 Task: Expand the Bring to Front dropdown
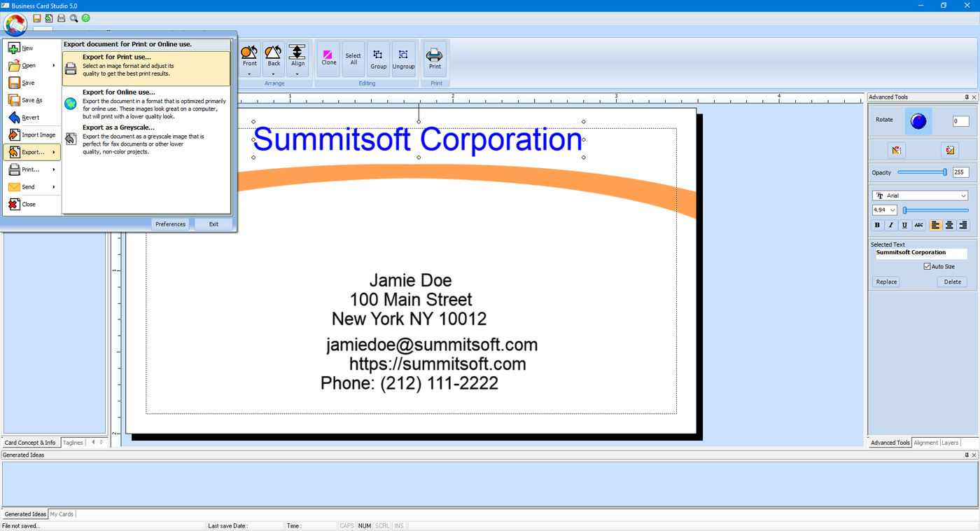[x=249, y=73]
